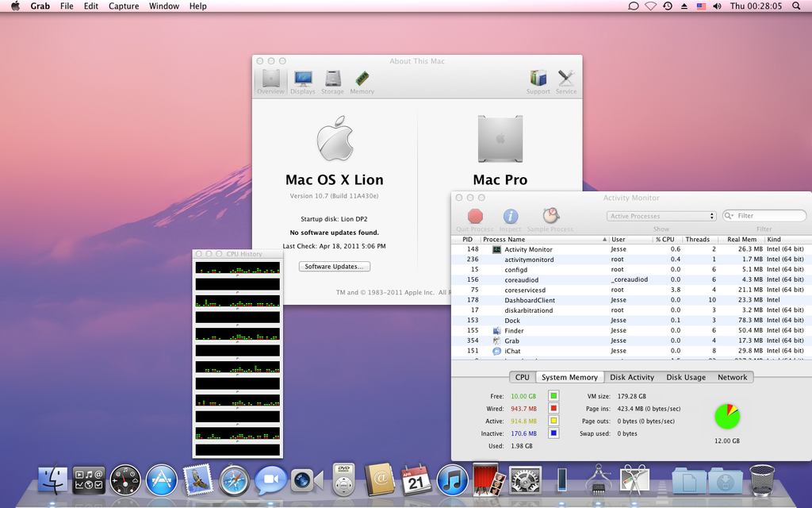
Task: Select the Disk Usage tab
Action: coord(686,377)
